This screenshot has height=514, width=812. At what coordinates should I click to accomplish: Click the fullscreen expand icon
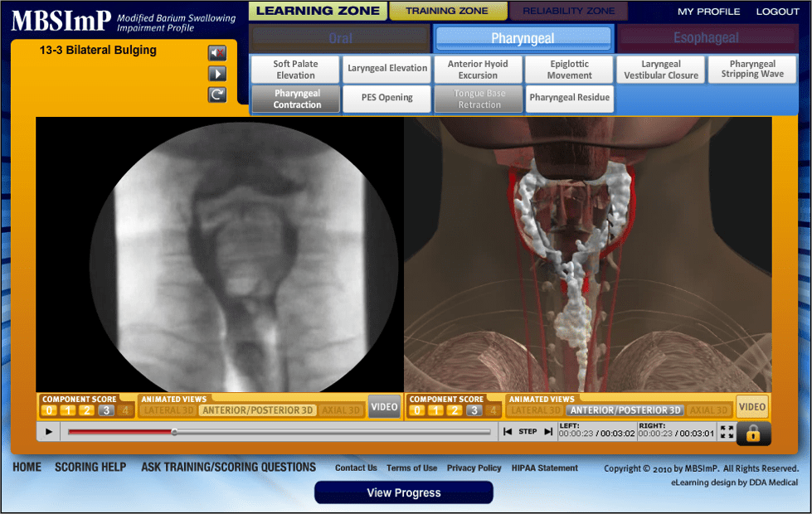tap(727, 432)
